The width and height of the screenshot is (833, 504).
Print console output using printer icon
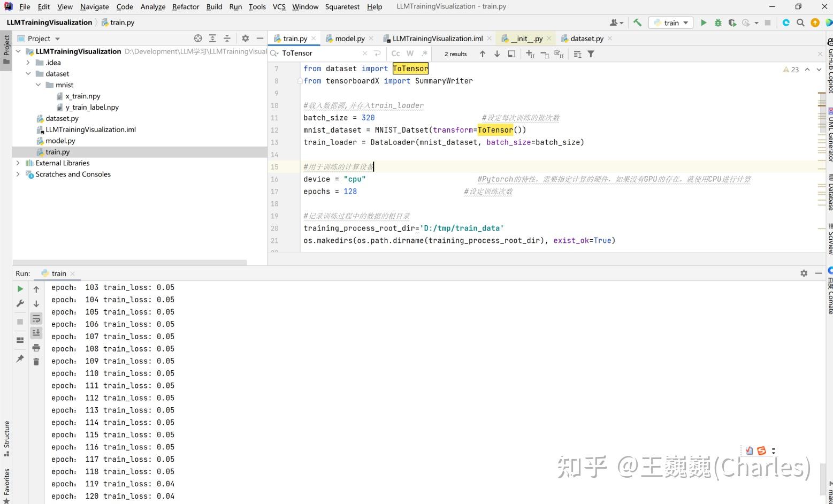(x=36, y=347)
